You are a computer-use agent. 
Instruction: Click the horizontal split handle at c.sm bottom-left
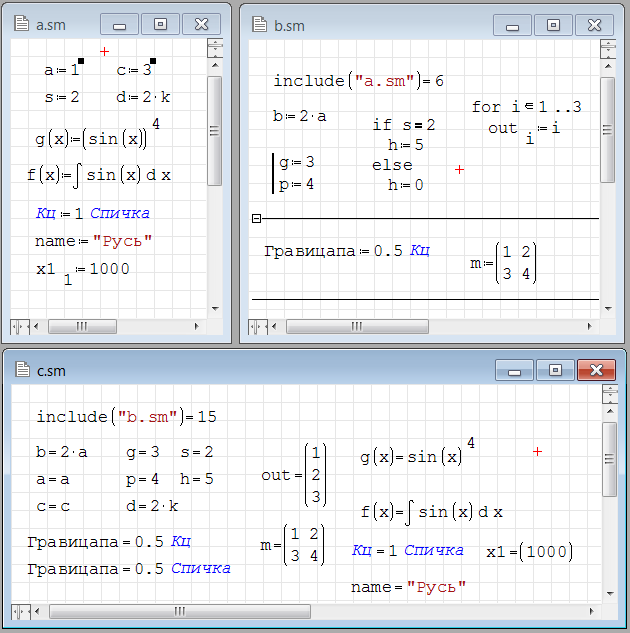20,611
